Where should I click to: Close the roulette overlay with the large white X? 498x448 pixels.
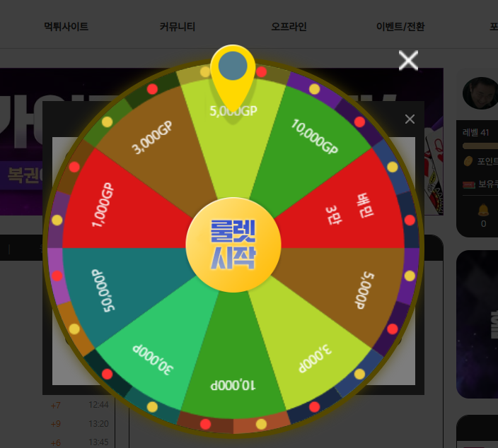click(408, 60)
